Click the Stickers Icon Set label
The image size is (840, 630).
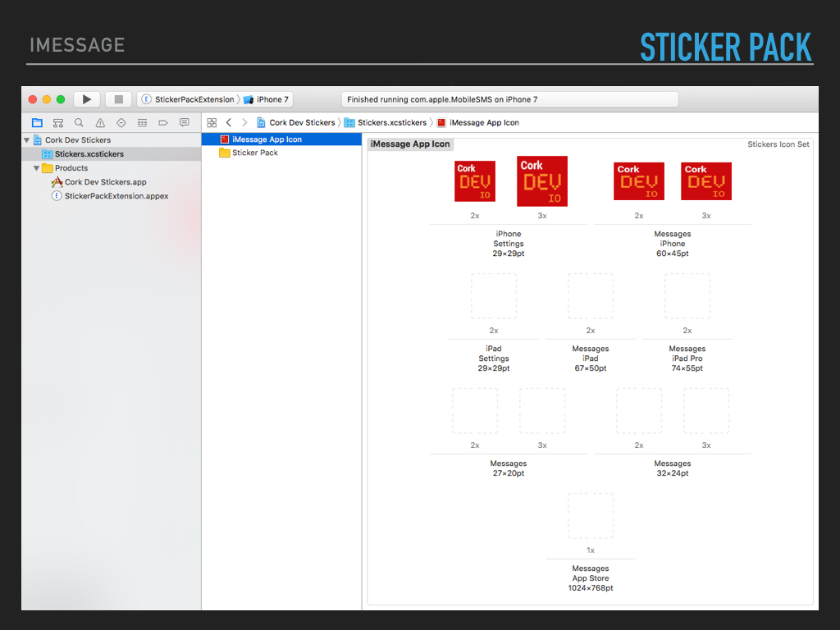[x=778, y=144]
